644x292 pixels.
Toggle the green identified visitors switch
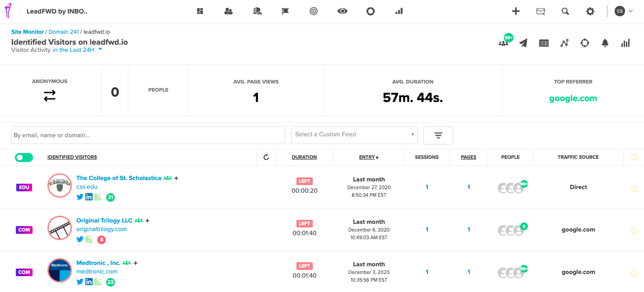tap(24, 157)
